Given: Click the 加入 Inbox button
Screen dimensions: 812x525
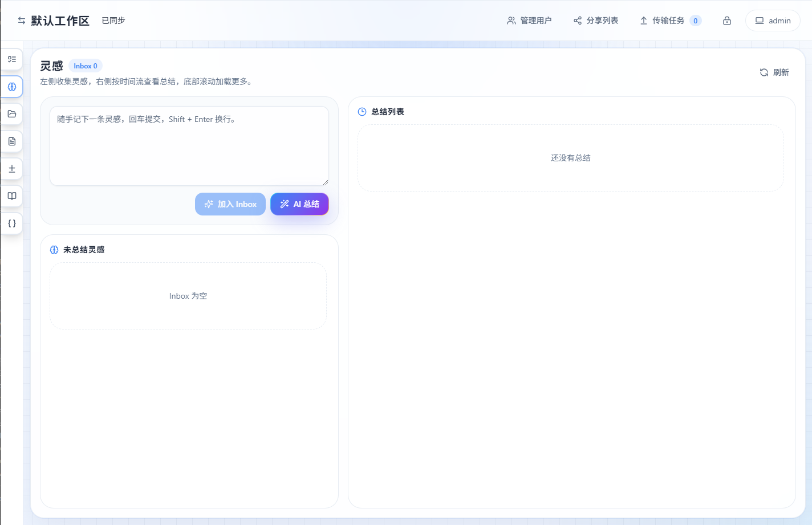Looking at the screenshot, I should pos(230,204).
